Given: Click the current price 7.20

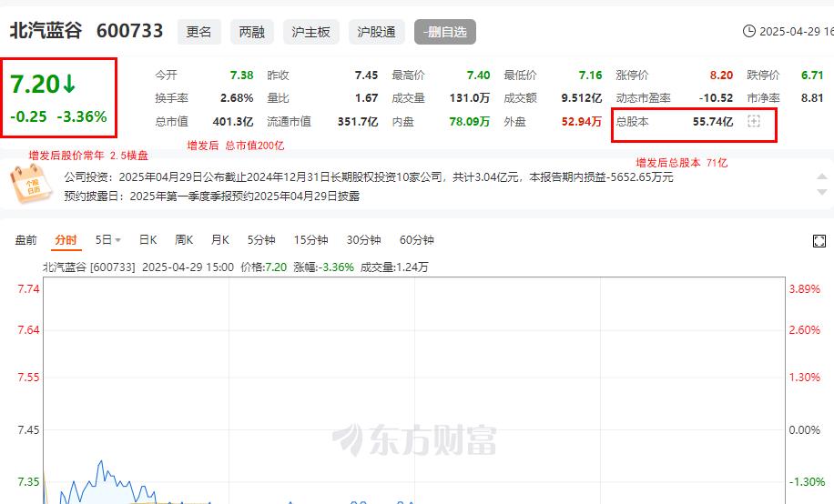Looking at the screenshot, I should (x=36, y=84).
